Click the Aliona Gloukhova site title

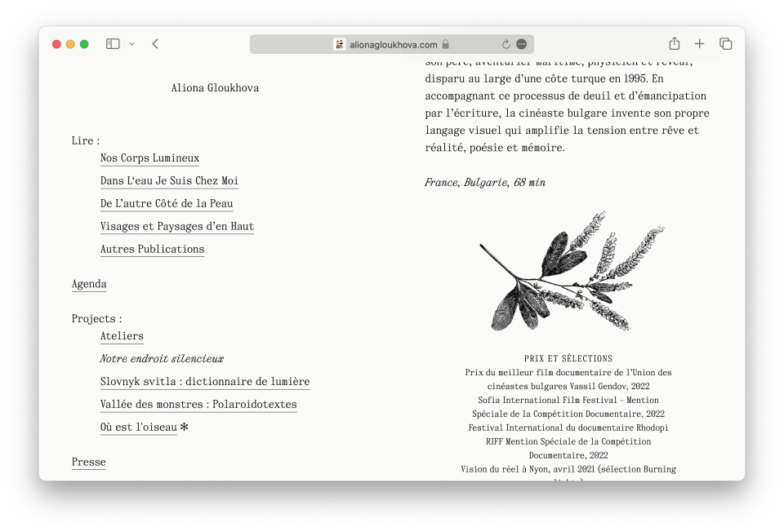click(x=215, y=88)
